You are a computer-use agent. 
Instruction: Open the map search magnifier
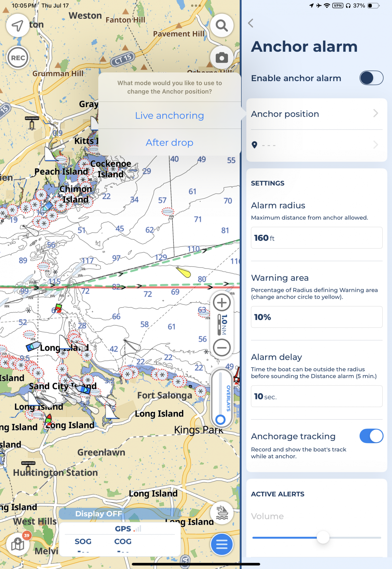coord(222,26)
